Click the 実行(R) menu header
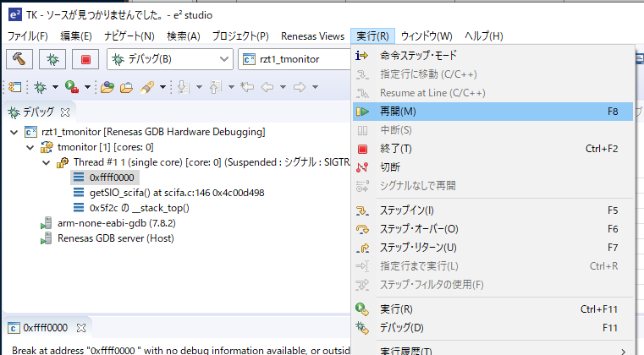 pos(372,36)
